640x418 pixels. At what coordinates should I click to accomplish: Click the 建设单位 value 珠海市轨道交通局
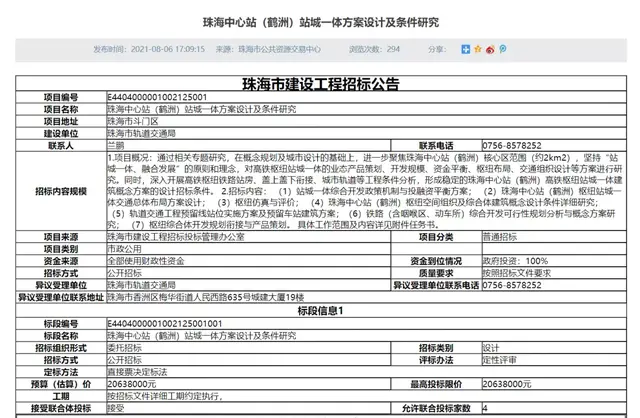click(x=141, y=133)
